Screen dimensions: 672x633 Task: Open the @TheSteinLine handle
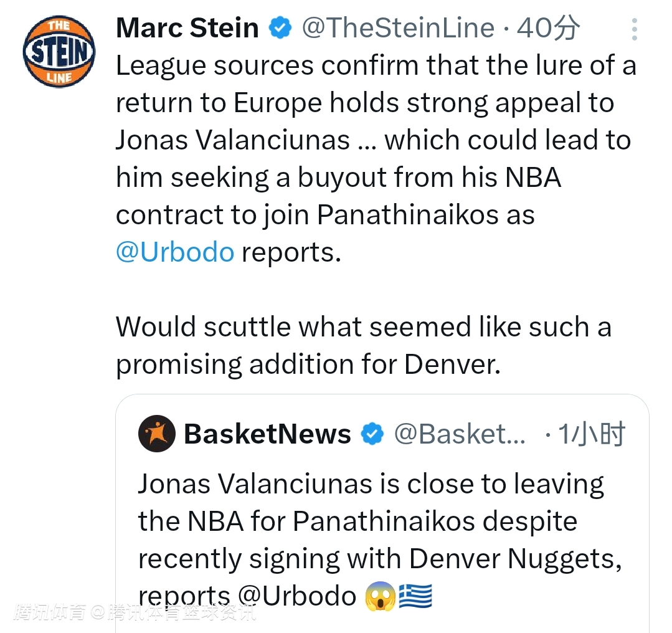click(398, 28)
